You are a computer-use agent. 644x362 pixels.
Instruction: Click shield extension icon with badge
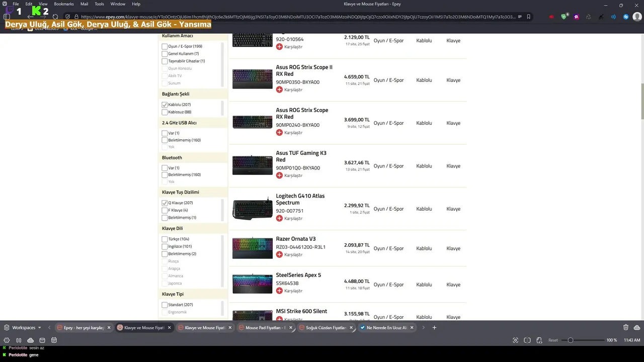pyautogui.click(x=564, y=17)
